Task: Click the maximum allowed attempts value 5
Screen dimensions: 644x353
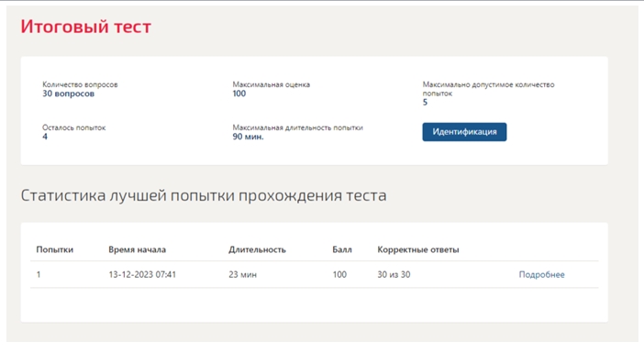Action: coord(425,102)
